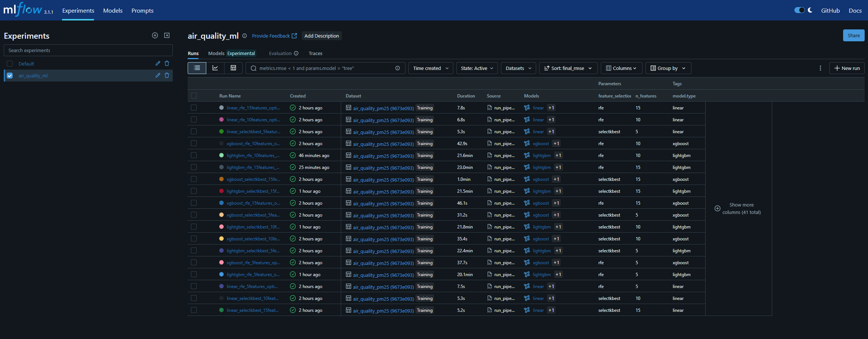Click color dot of xgboost_selectkbest_10fe run
868x339 pixels.
click(221, 239)
